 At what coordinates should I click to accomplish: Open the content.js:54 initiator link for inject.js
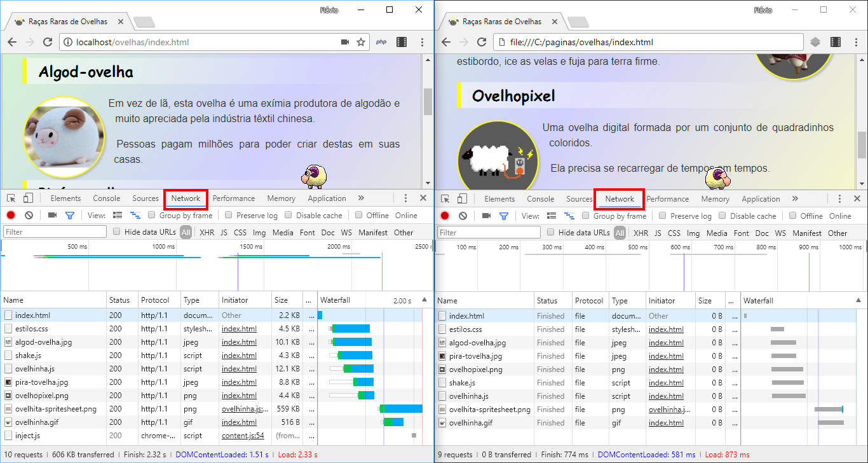243,436
